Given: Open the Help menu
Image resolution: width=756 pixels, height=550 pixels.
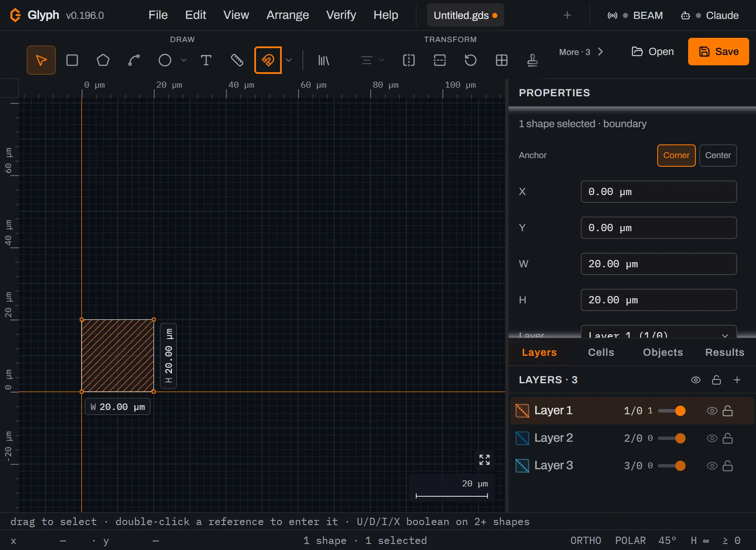Looking at the screenshot, I should coord(386,15).
